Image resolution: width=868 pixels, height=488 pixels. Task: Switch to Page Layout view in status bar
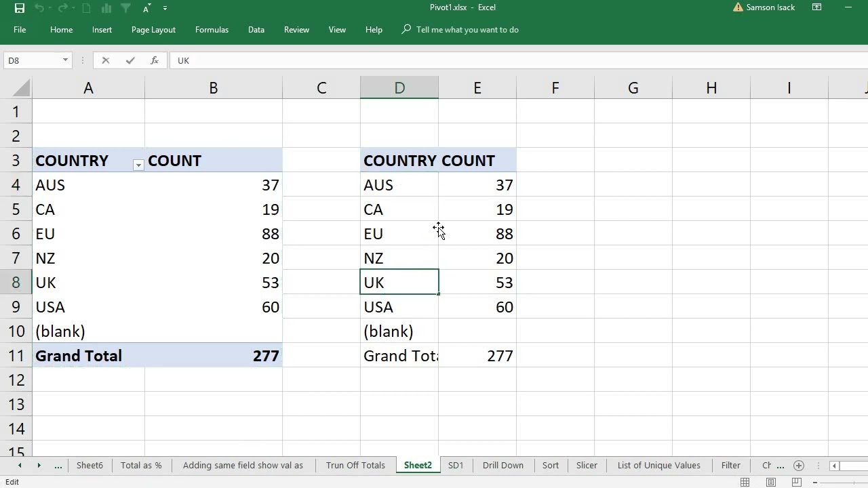[771, 482]
